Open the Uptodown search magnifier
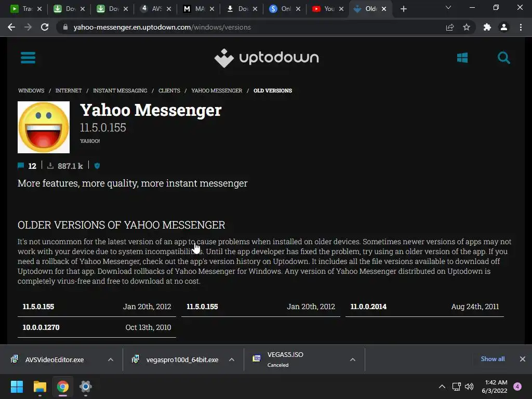This screenshot has width=532, height=399. click(x=504, y=58)
